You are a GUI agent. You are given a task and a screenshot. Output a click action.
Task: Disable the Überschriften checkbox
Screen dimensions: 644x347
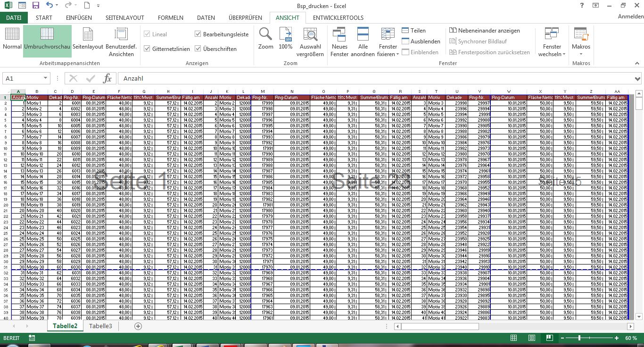coord(198,49)
